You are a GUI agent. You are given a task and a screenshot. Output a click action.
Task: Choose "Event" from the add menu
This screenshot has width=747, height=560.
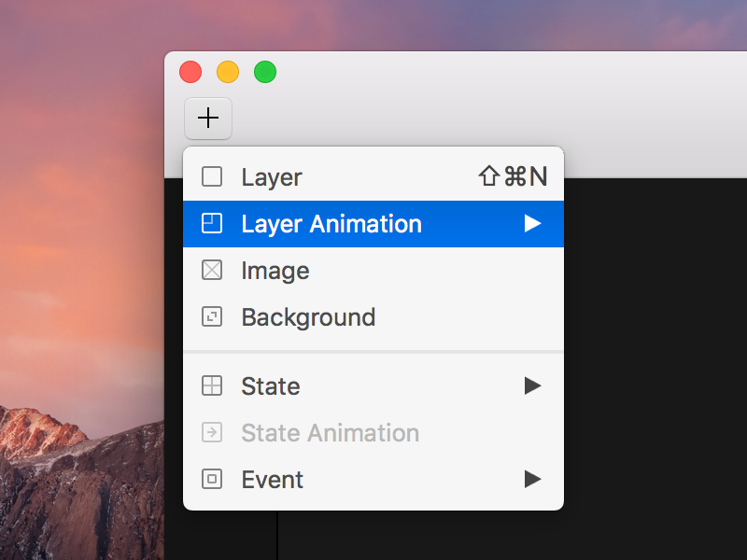coord(273,480)
